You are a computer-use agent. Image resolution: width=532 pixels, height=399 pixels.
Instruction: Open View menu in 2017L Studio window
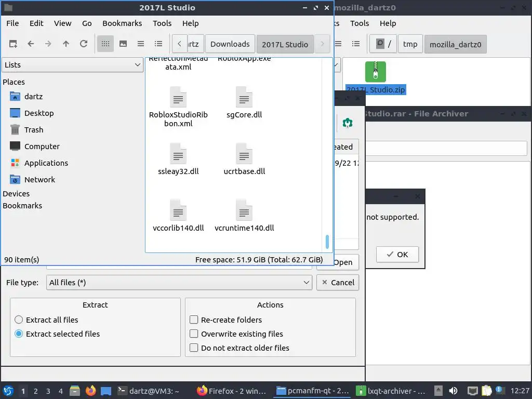[63, 23]
